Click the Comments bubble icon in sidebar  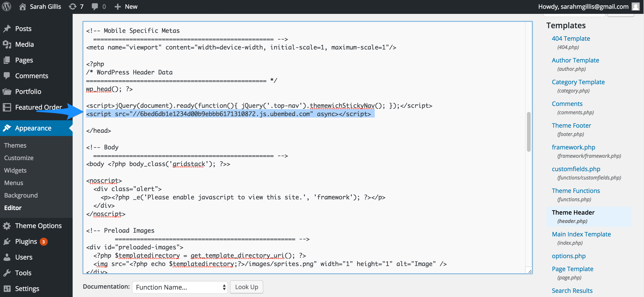click(x=7, y=75)
